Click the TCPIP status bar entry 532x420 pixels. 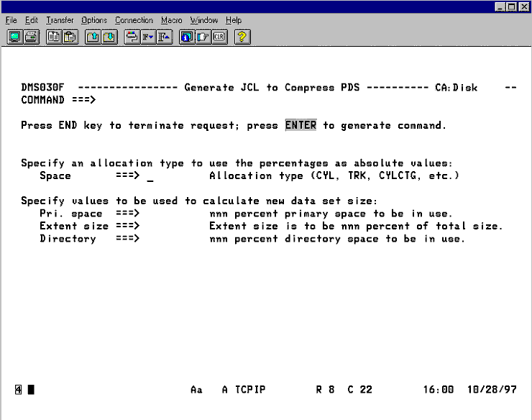[250, 390]
